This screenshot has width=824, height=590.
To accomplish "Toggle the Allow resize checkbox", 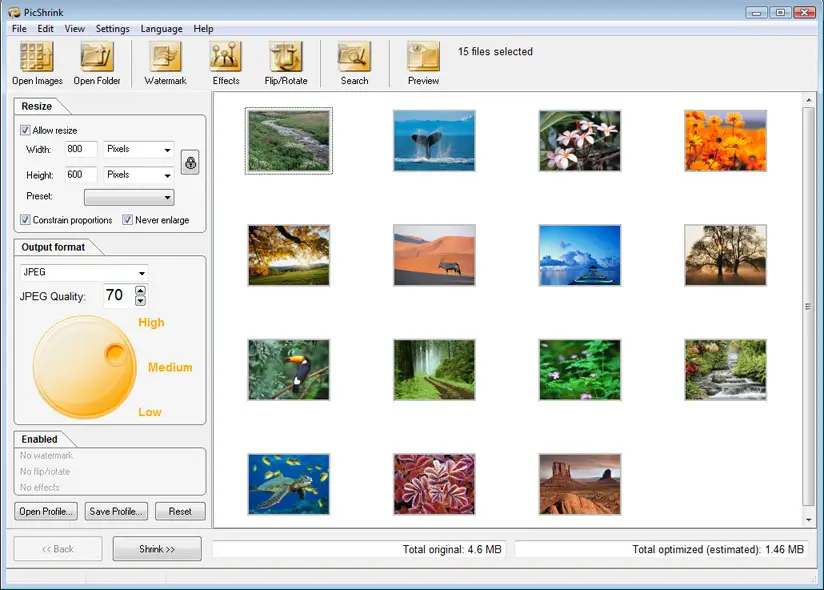I will click(x=25, y=130).
